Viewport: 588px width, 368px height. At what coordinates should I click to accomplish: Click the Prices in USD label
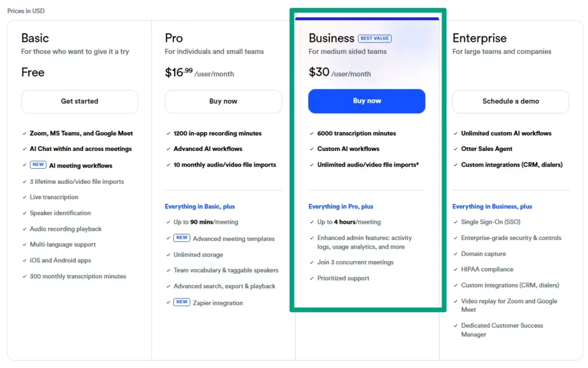26,11
